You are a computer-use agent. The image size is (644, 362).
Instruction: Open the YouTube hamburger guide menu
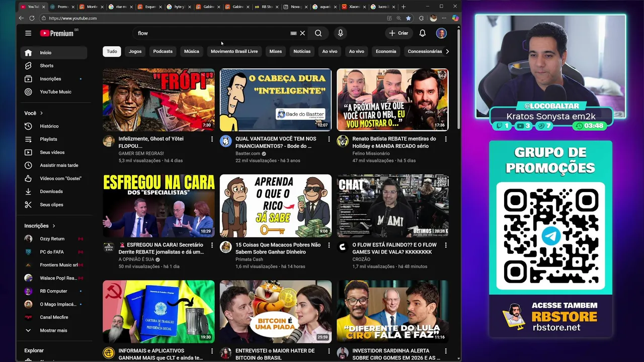coord(28,33)
